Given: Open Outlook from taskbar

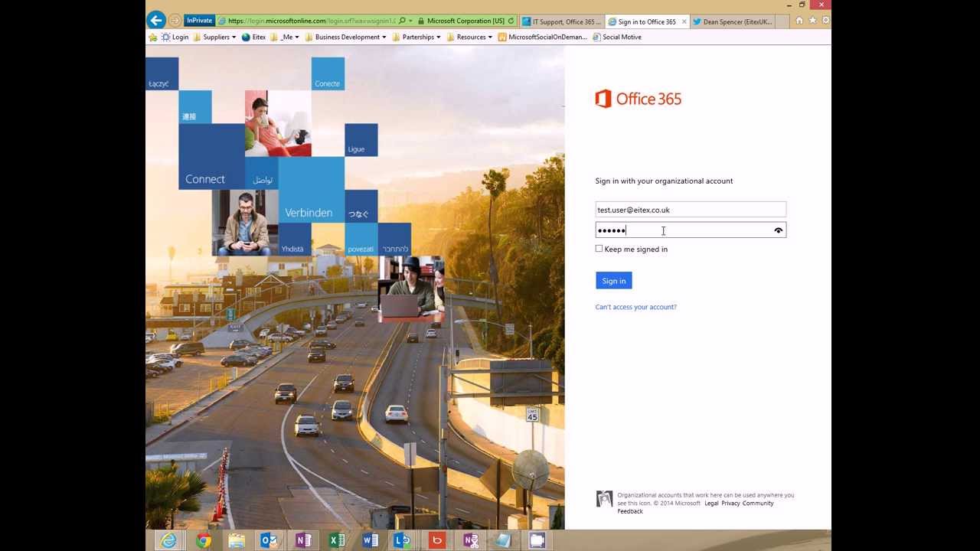Looking at the screenshot, I should tap(269, 540).
